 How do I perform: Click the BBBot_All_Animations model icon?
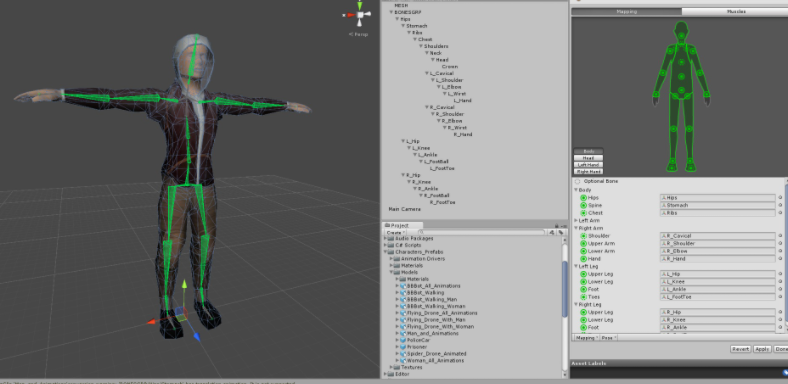point(403,286)
